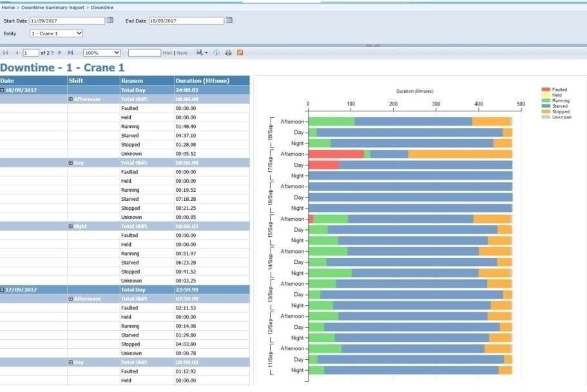Image resolution: width=587 pixels, height=392 pixels.
Task: Print the downtime report
Action: [x=228, y=53]
